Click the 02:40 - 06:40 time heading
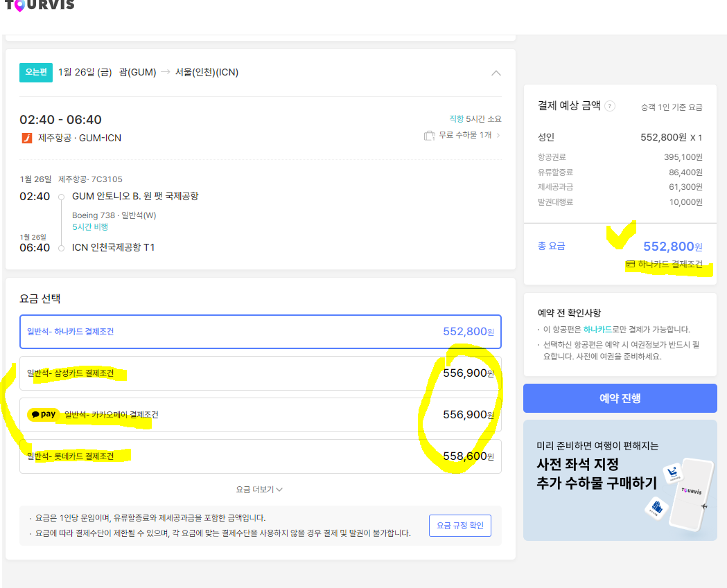The height and width of the screenshot is (588, 727). [x=60, y=120]
